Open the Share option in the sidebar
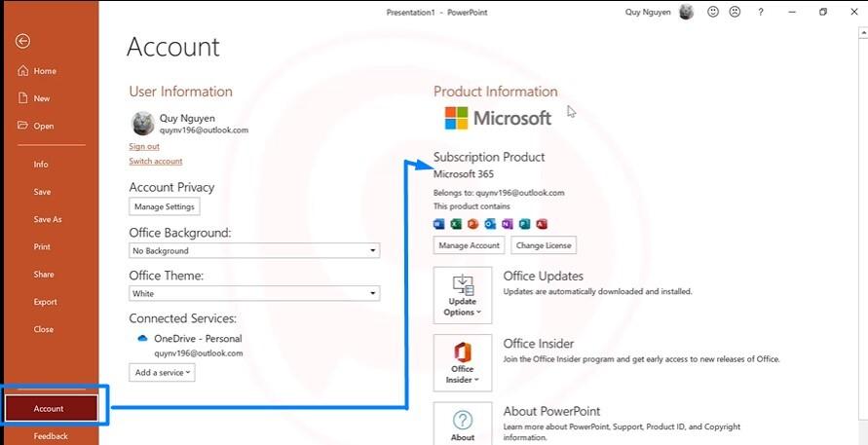 (44, 275)
